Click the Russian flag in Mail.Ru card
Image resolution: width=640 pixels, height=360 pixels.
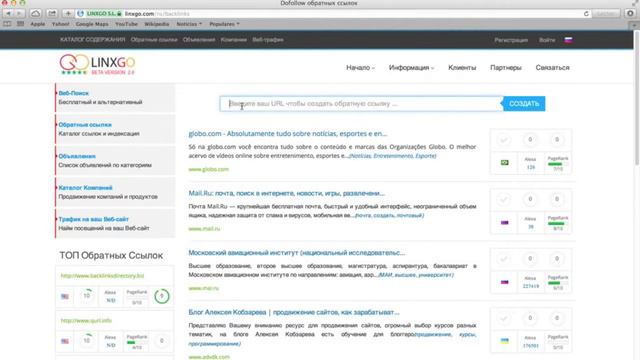click(504, 222)
